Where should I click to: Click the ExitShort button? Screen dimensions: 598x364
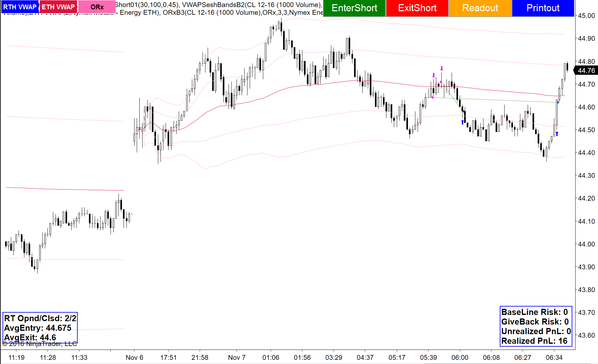click(x=417, y=8)
